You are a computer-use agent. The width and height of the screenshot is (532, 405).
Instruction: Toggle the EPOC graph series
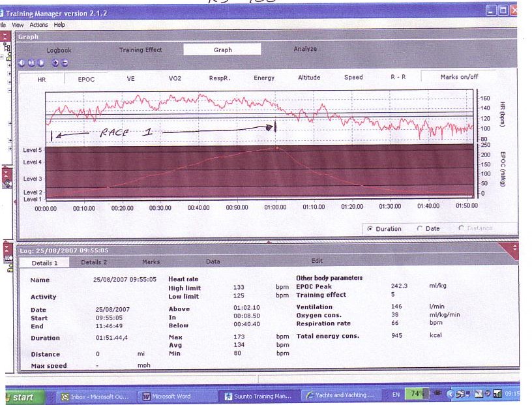pos(86,79)
